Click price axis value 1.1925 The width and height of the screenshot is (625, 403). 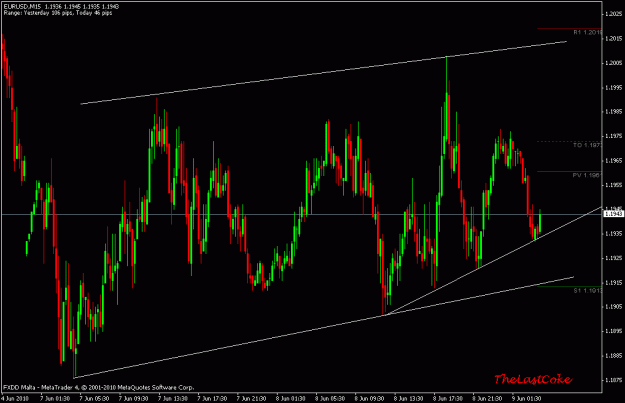coord(613,258)
